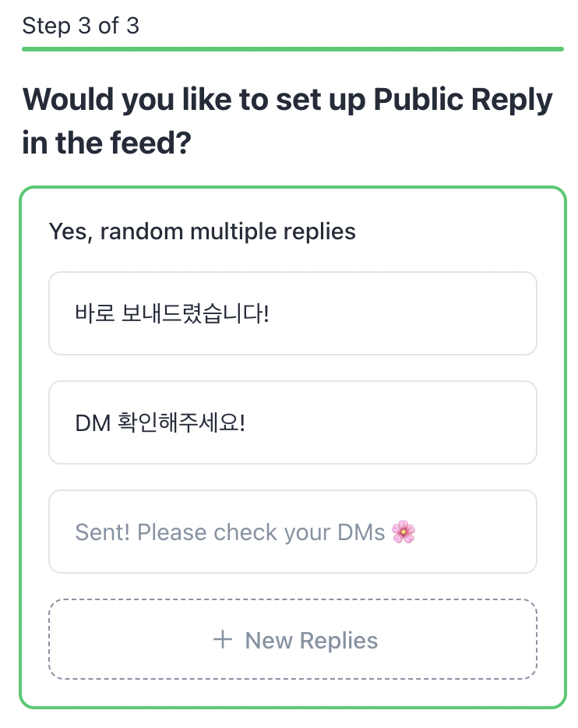Click the "Would you like to set up" heading
This screenshot has width=578, height=728.
195,100
